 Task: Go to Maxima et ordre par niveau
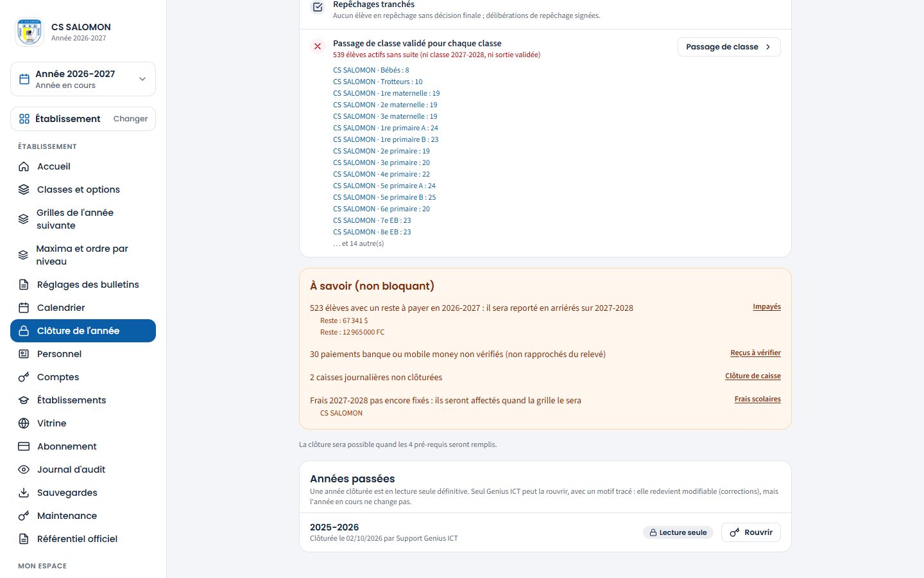pos(83,255)
